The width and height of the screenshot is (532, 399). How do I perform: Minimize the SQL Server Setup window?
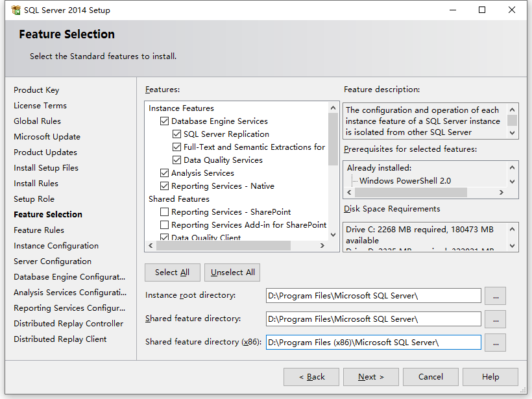click(453, 10)
